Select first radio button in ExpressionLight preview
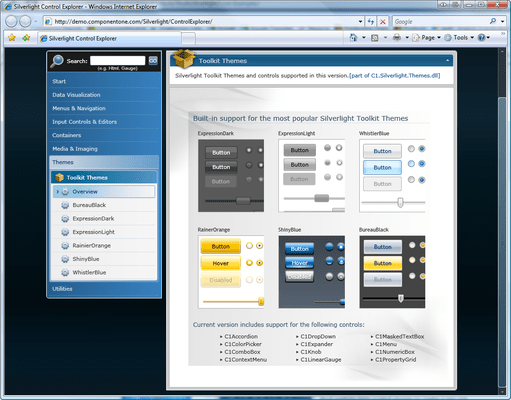Image resolution: width=511 pixels, height=400 pixels. [327, 148]
